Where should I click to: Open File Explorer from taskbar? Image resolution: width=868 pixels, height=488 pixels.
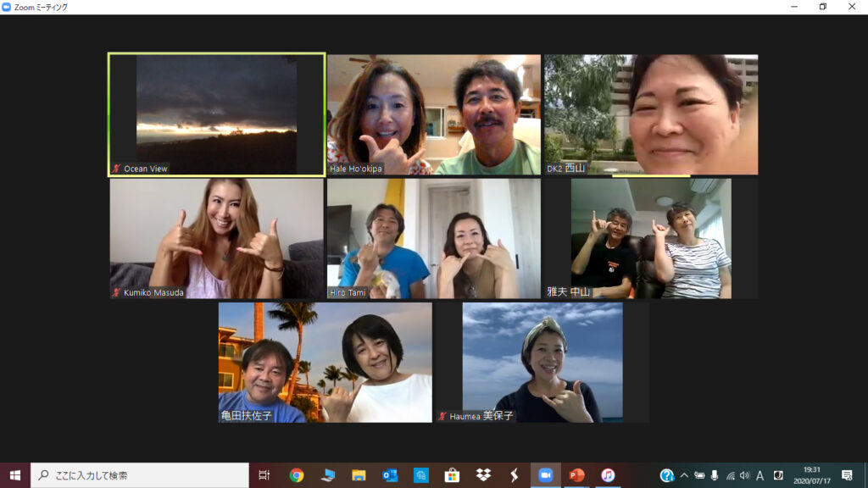[x=359, y=475]
